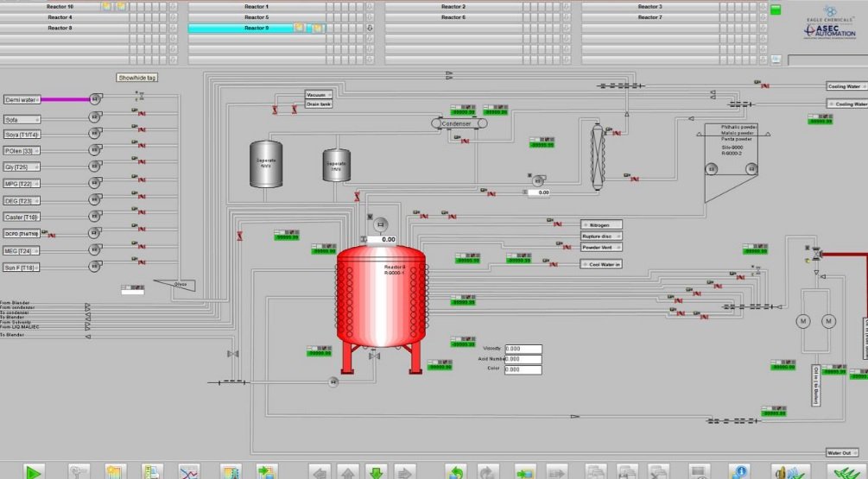
Task: Toggle the green status indicator at top right
Action: 775,9
